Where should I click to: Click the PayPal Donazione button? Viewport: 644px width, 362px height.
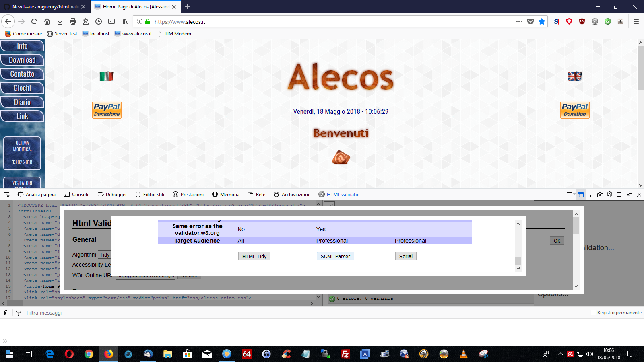[107, 110]
